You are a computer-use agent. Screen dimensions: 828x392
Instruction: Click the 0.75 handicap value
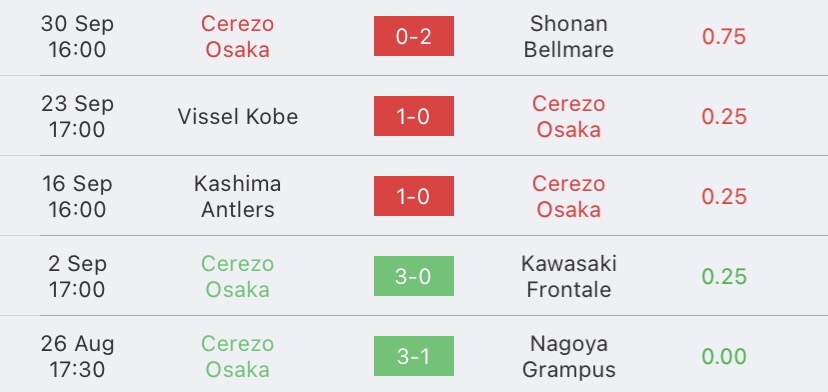pos(724,36)
